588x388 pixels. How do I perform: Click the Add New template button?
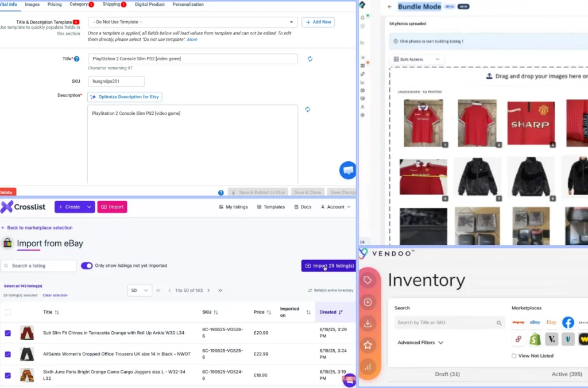pyautogui.click(x=318, y=22)
